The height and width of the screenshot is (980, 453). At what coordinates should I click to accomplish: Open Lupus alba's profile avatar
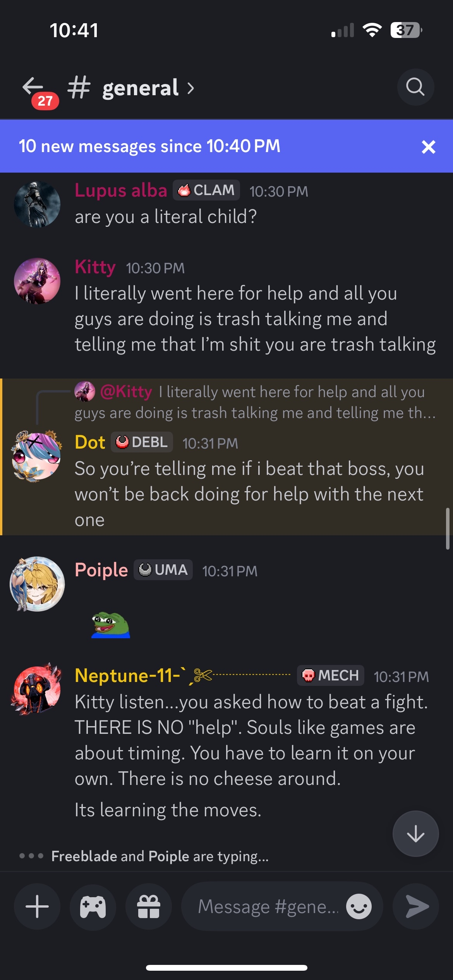(37, 204)
